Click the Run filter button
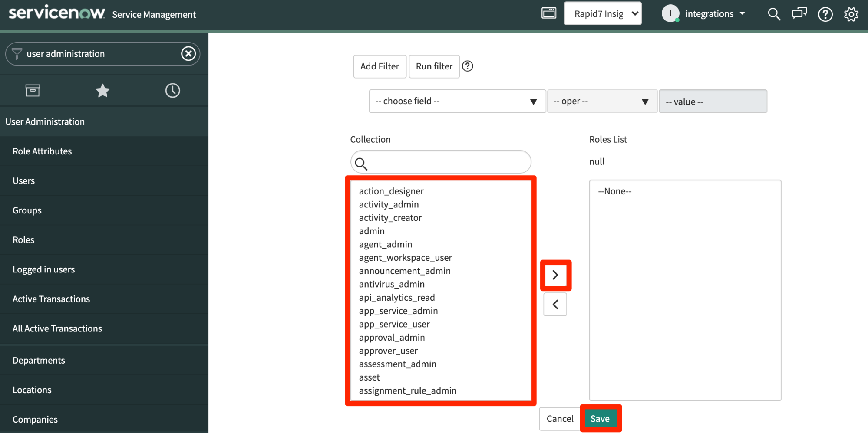The width and height of the screenshot is (868, 433). 434,66
